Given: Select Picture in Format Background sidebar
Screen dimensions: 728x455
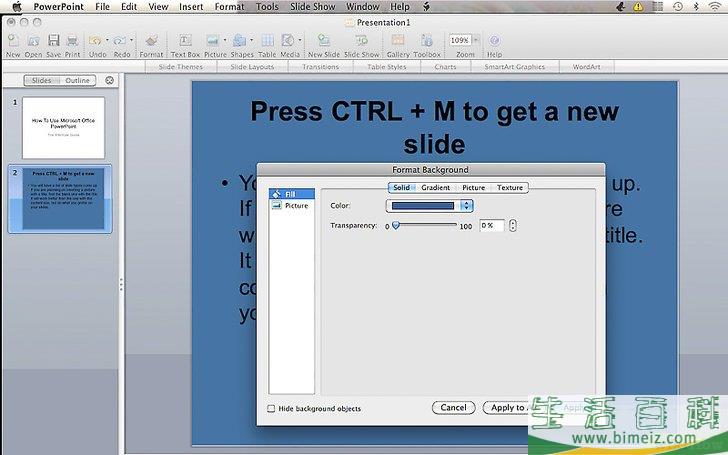Looking at the screenshot, I should click(x=292, y=205).
